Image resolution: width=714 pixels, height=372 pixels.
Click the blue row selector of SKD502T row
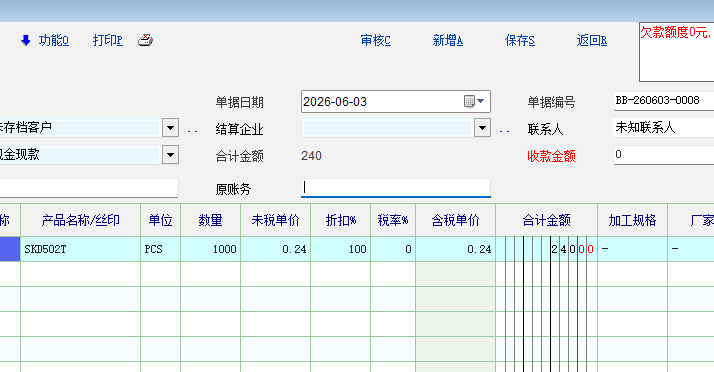click(x=10, y=249)
